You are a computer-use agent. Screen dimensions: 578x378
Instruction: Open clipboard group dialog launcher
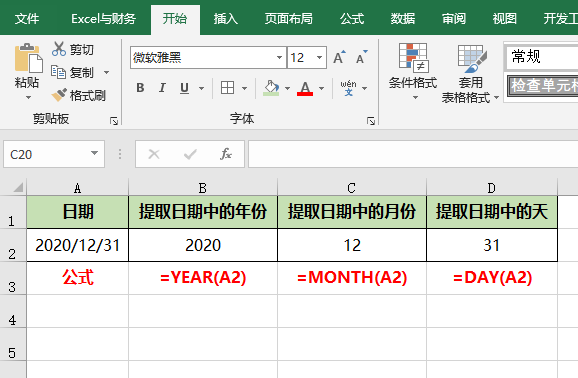click(114, 121)
